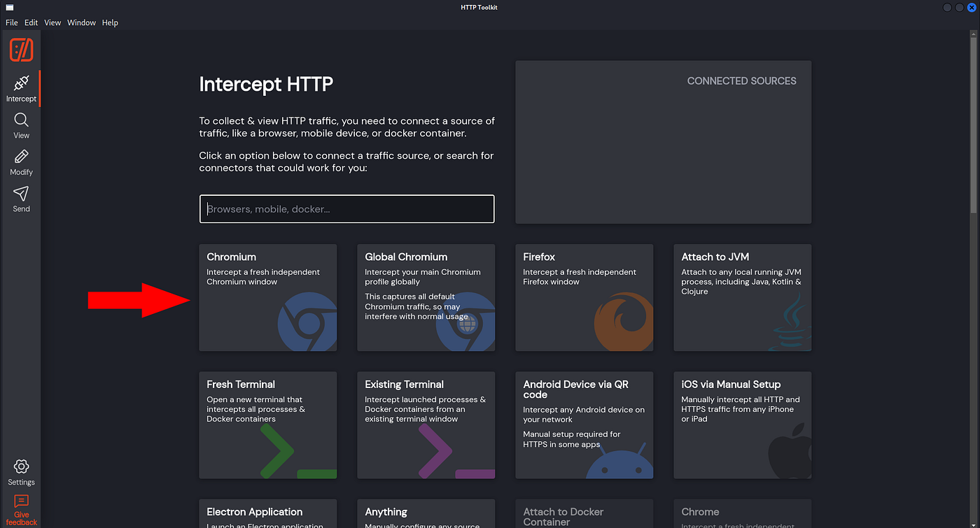980x528 pixels.
Task: Click the orange Firefox logo
Action: pos(624,322)
